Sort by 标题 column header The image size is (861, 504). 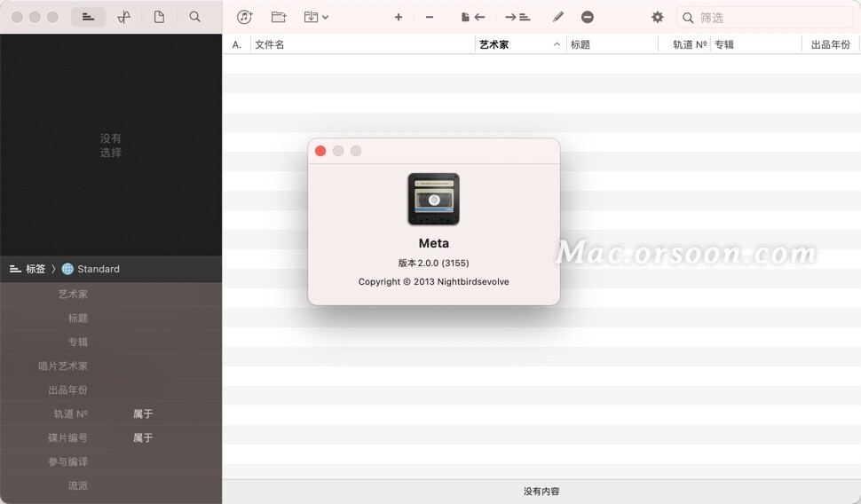tap(612, 44)
